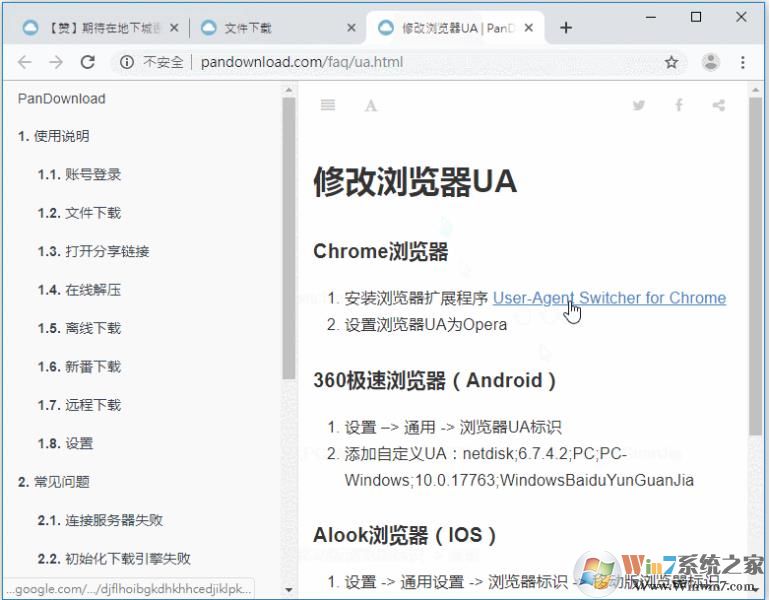Open font settings letter A icon

click(x=371, y=105)
